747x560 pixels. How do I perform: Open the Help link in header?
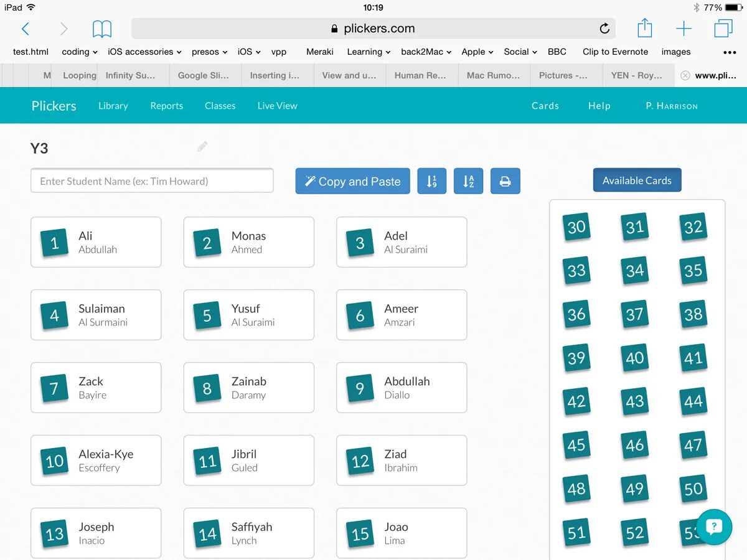(x=599, y=106)
